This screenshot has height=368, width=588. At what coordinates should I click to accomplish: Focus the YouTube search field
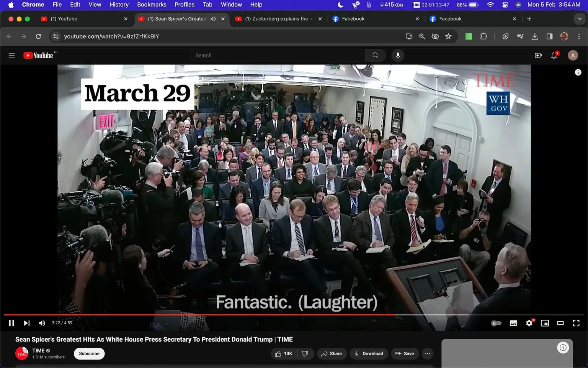click(x=278, y=56)
